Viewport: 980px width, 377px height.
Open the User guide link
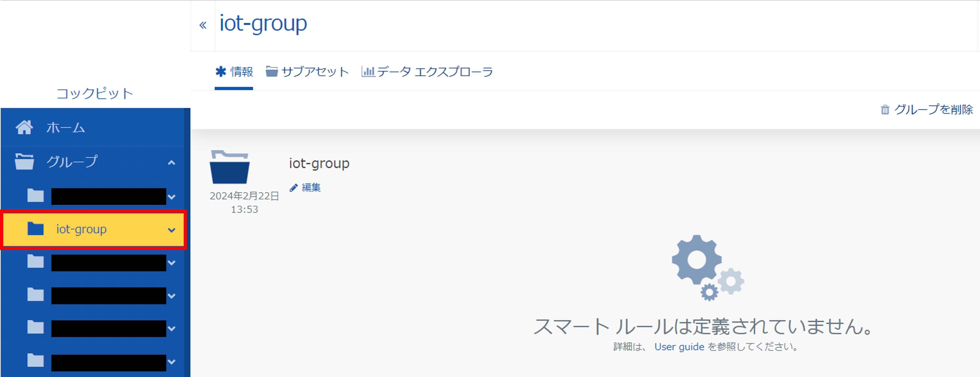click(679, 347)
